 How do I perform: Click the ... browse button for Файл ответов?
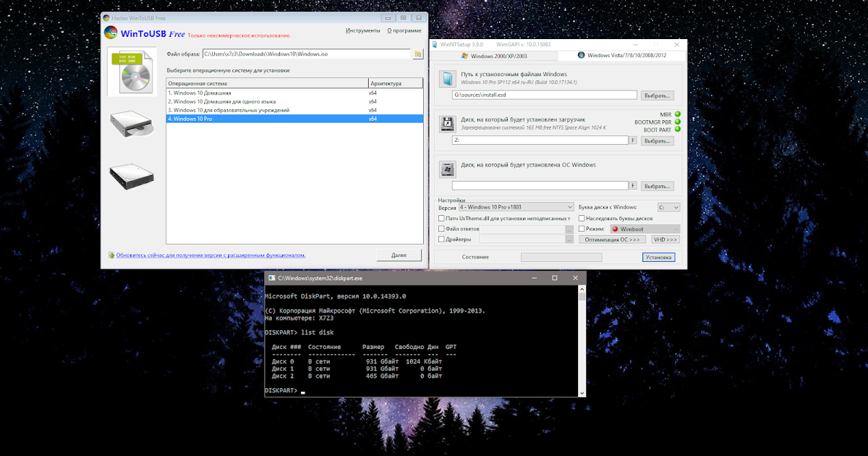[x=569, y=229]
